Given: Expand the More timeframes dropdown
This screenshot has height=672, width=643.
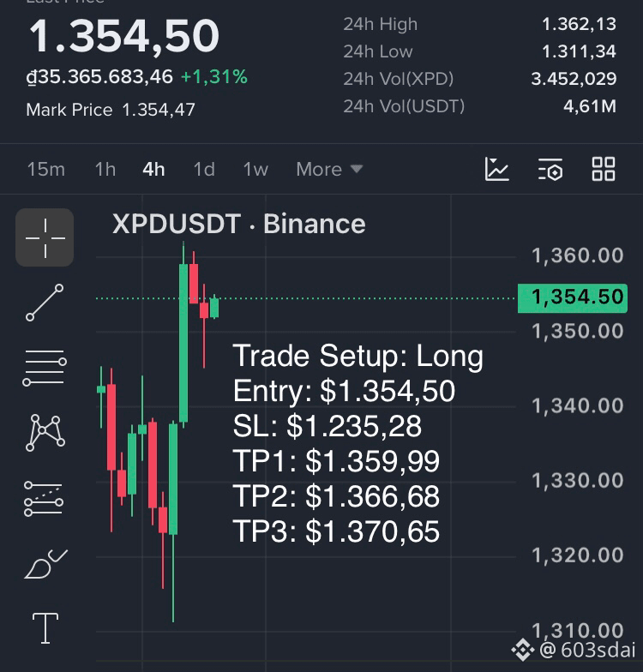Looking at the screenshot, I should 329,170.
